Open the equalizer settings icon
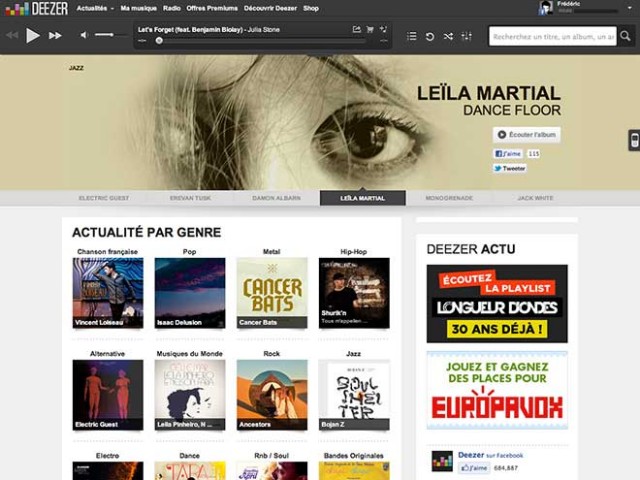Viewport: 640px width, 480px height. [x=467, y=36]
